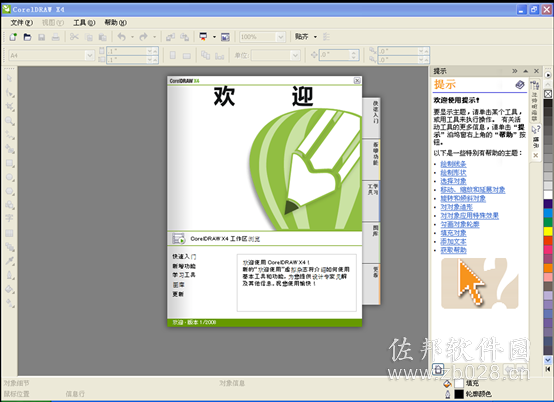Click the 获取帮助 hint link
554x402 pixels.
click(453, 250)
